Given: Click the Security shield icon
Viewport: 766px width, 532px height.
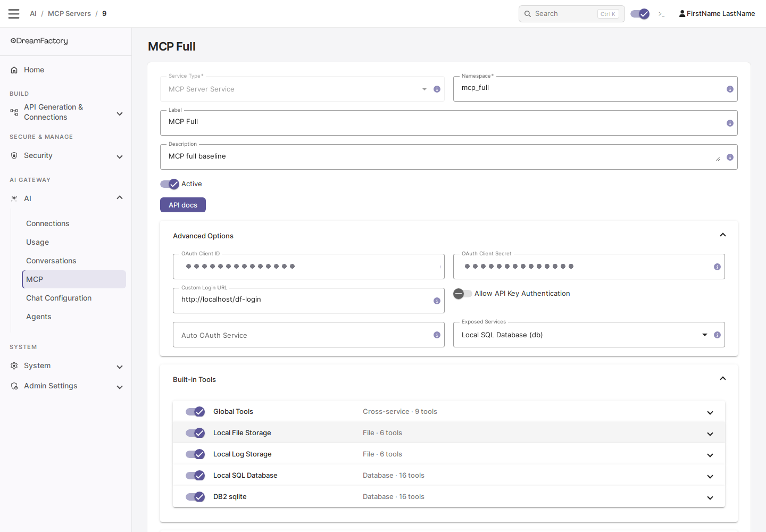Looking at the screenshot, I should pyautogui.click(x=14, y=155).
